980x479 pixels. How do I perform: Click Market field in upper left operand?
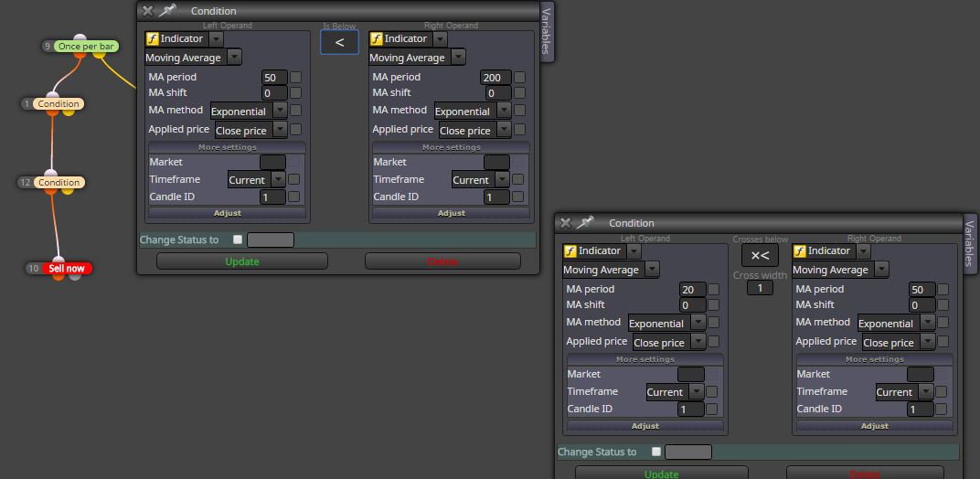[272, 162]
